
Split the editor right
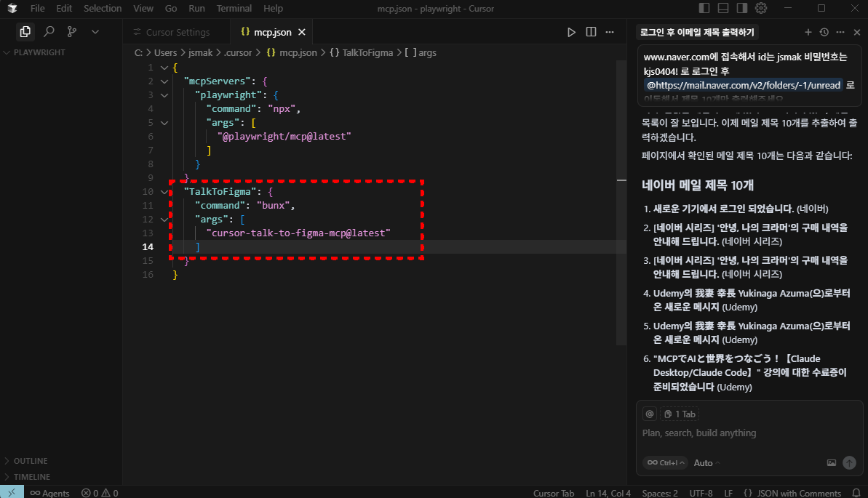(x=592, y=32)
